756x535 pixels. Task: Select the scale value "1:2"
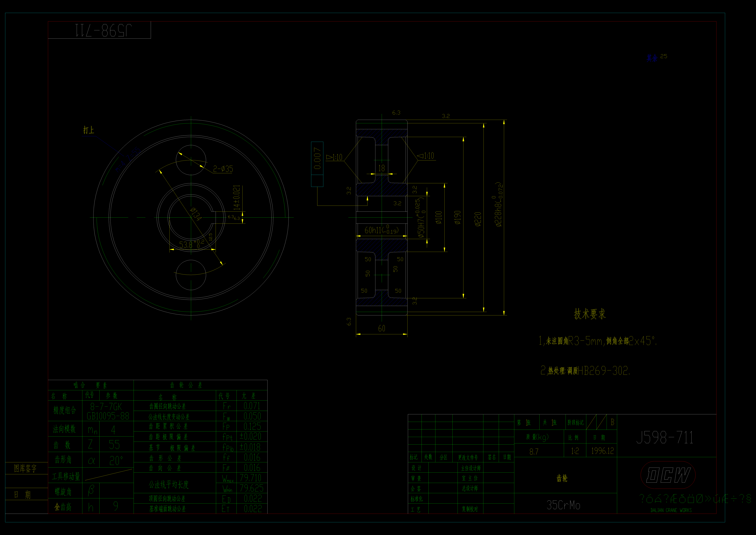pyautogui.click(x=575, y=451)
